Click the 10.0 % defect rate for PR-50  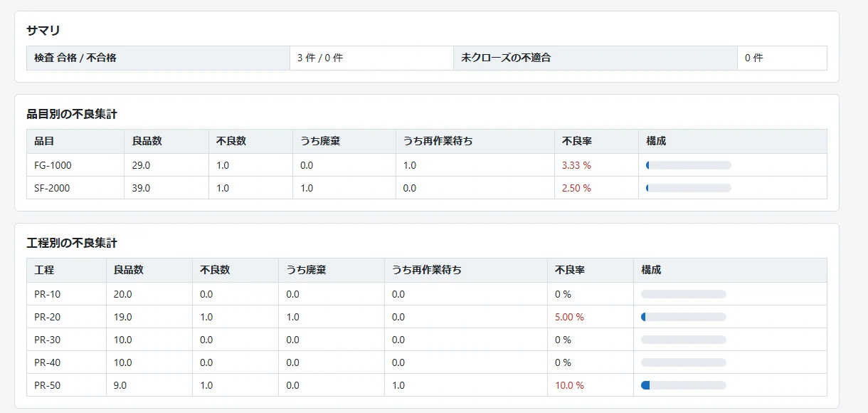[x=569, y=385]
